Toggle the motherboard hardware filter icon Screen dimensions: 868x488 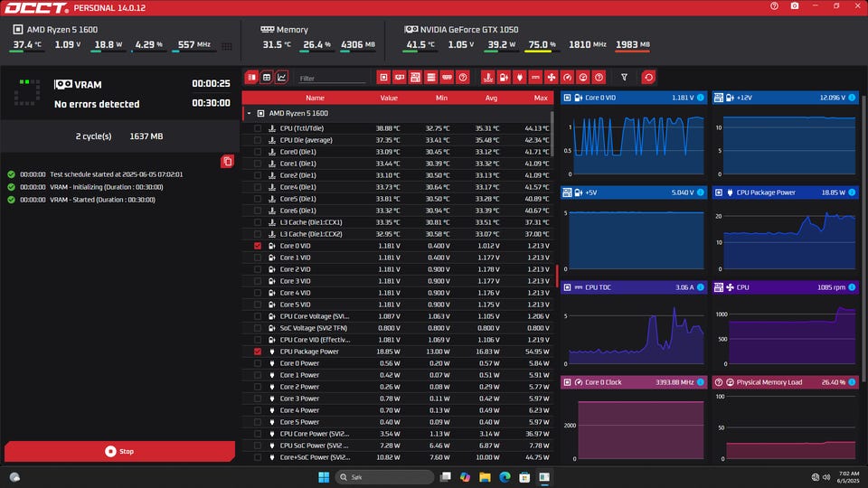pyautogui.click(x=415, y=78)
